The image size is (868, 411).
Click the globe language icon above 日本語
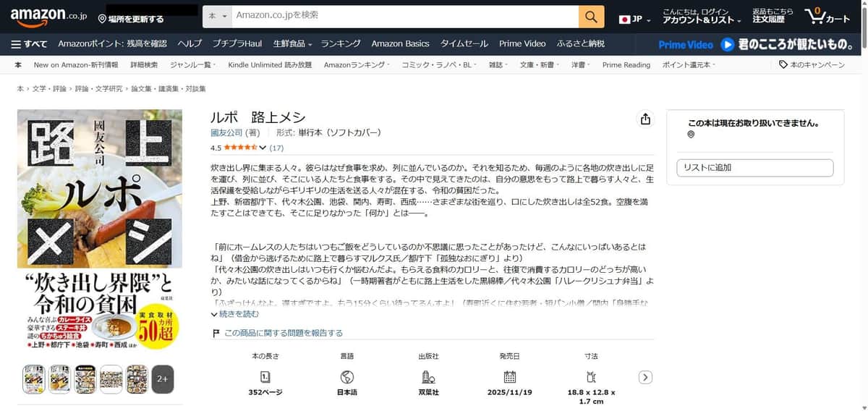pos(346,377)
